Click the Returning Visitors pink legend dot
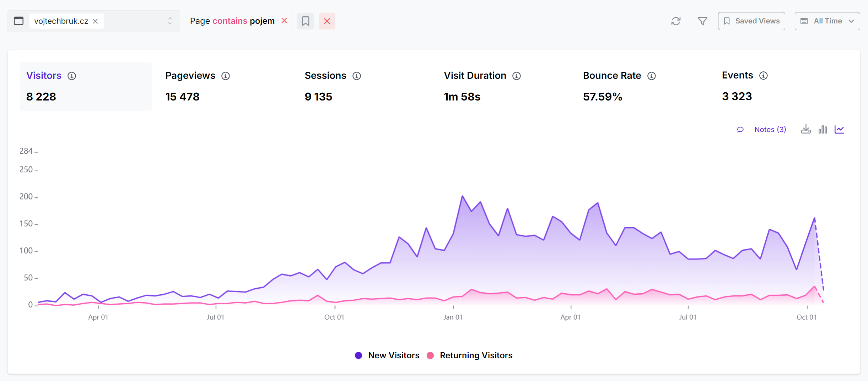Image resolution: width=868 pixels, height=381 pixels. (430, 355)
